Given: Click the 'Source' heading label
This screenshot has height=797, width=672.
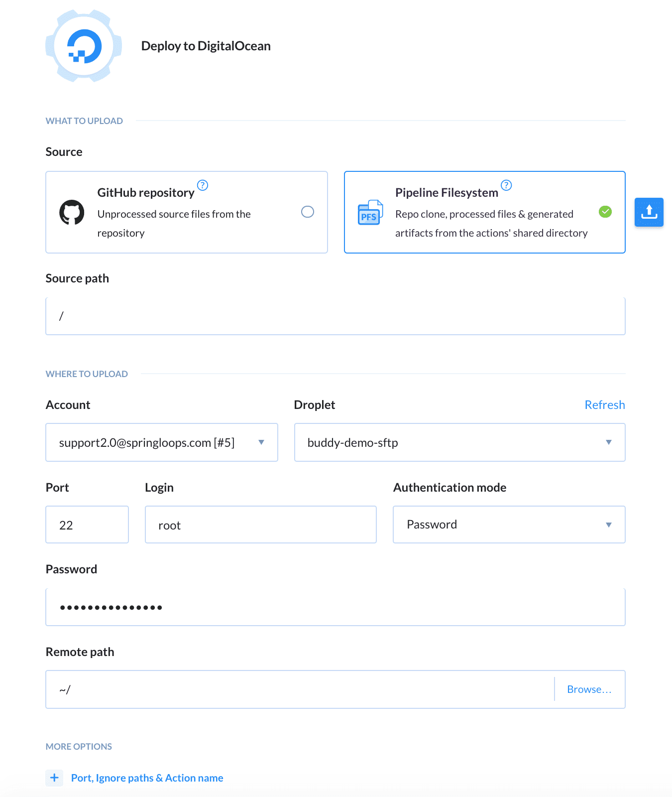Looking at the screenshot, I should pos(64,151).
